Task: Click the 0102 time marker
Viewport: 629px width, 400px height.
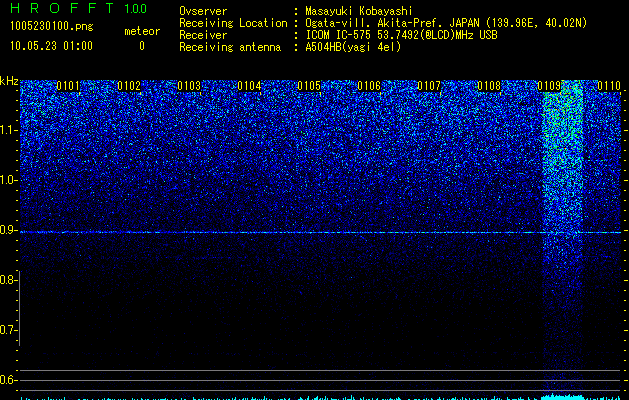Action: [129, 86]
